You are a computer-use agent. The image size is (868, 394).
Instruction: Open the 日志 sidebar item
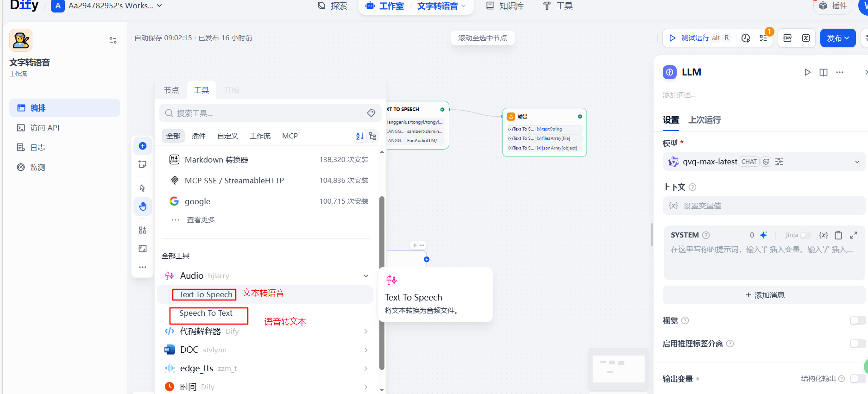point(64,148)
